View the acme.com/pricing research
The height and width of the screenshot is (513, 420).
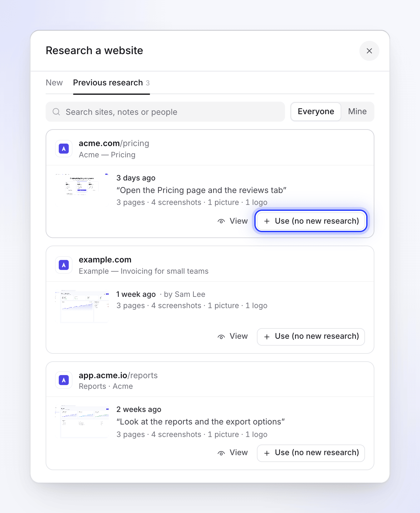[233, 221]
